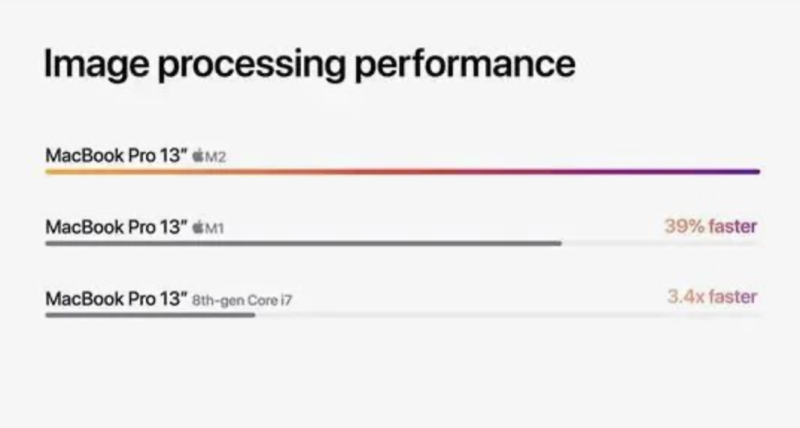Screen dimensions: 800x428
Task: Click the unfilled track after the M1 bar
Action: coord(661,244)
